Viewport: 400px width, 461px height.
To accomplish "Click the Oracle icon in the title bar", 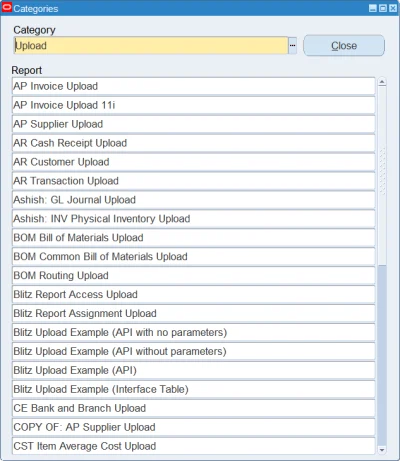I will [x=7, y=8].
